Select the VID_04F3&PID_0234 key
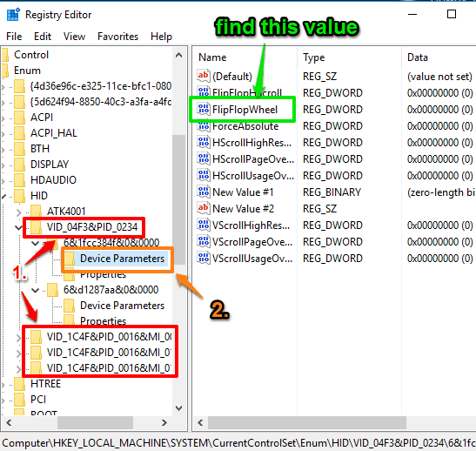The height and width of the screenshot is (451, 476). coord(92,227)
